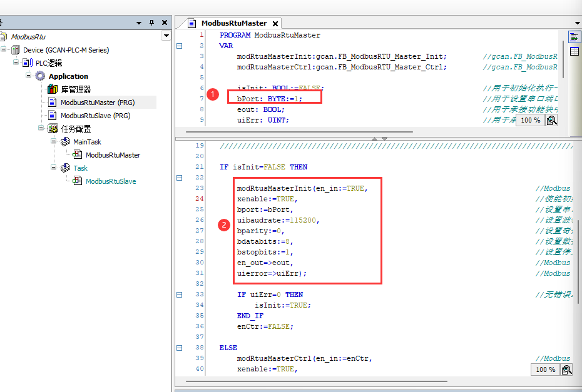The width and height of the screenshot is (582, 392).
Task: Collapse the IF uiErr block at line 33
Action: click(180, 294)
